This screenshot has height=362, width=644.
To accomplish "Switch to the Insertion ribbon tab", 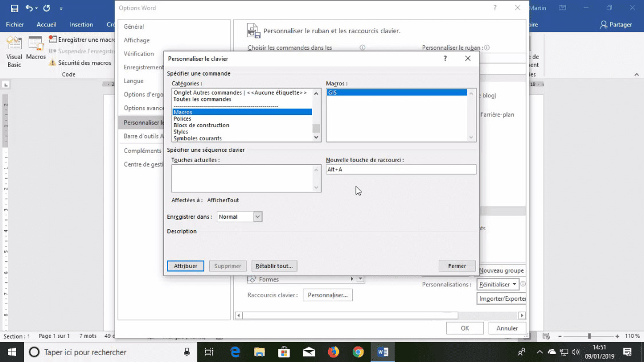I will 81,25.
